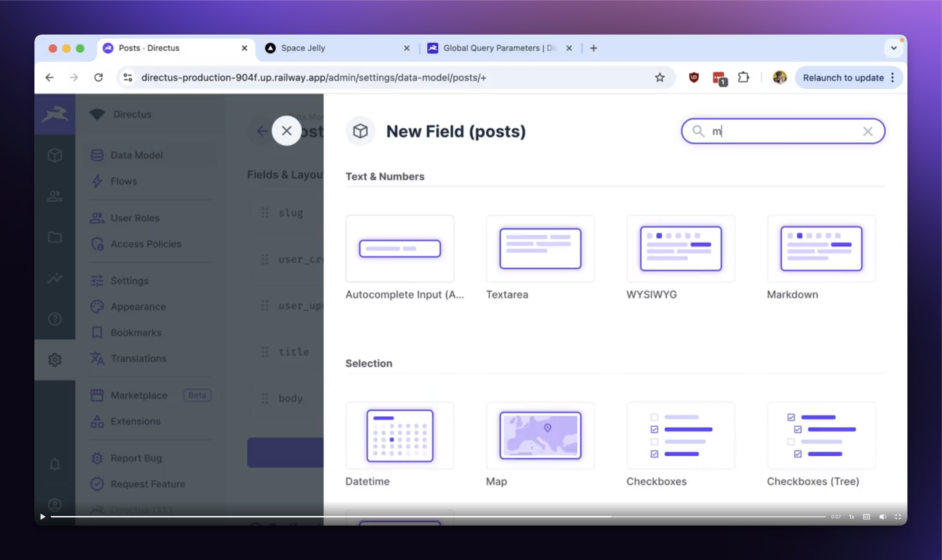Close the New Field drawer with the round X button

tap(286, 131)
